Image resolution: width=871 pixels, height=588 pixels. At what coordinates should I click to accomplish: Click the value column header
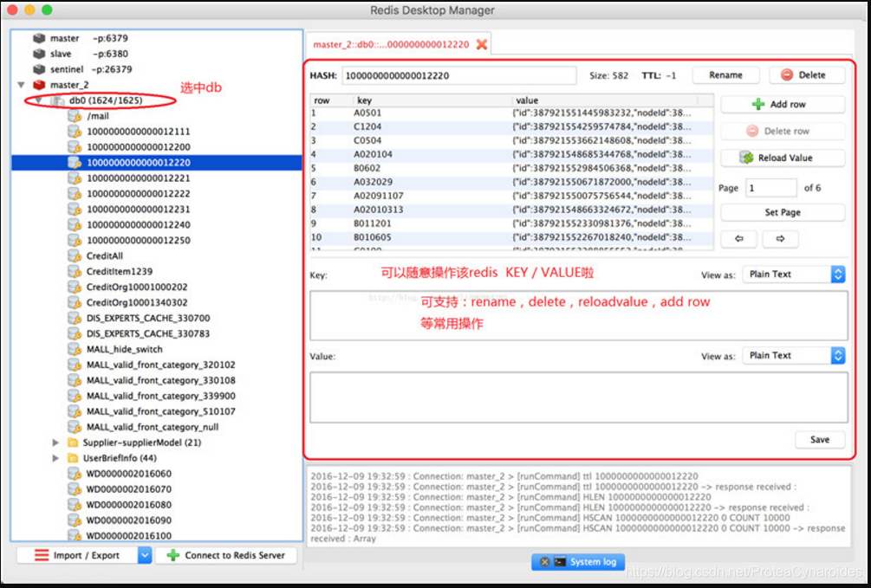[605, 100]
